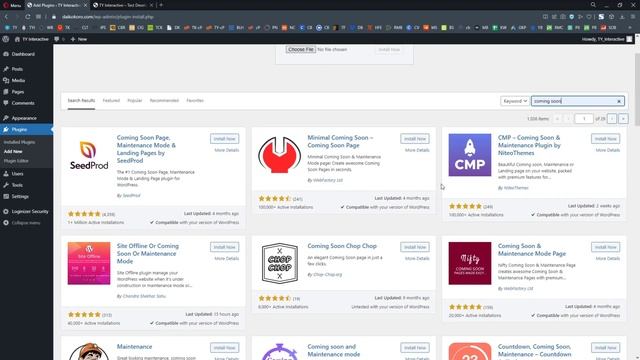Reload the page in browser toolbar
The image size is (640, 360).
click(27, 17)
